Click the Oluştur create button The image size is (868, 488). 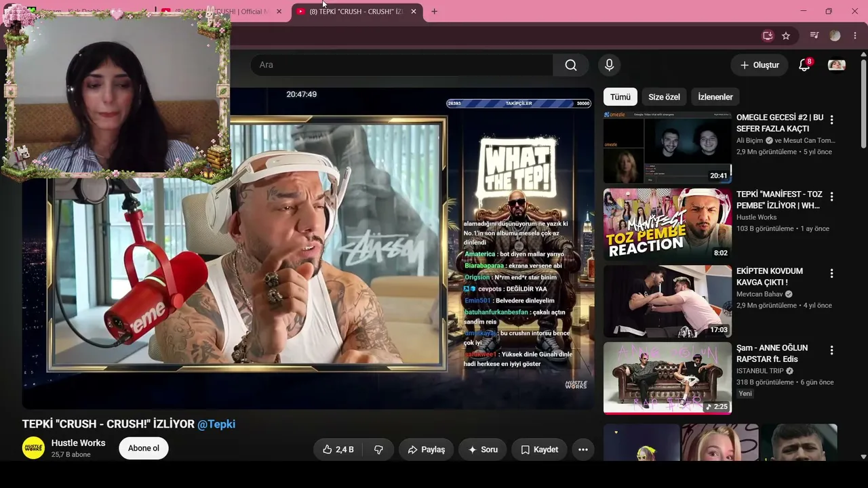click(x=759, y=65)
